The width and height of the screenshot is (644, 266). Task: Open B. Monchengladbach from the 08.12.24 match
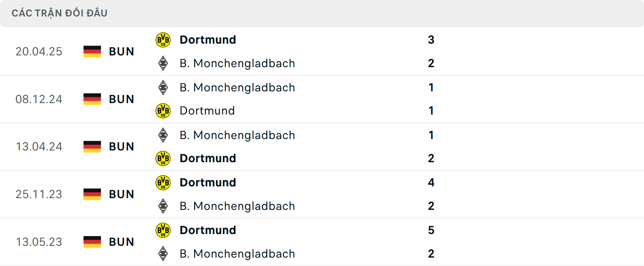[237, 87]
